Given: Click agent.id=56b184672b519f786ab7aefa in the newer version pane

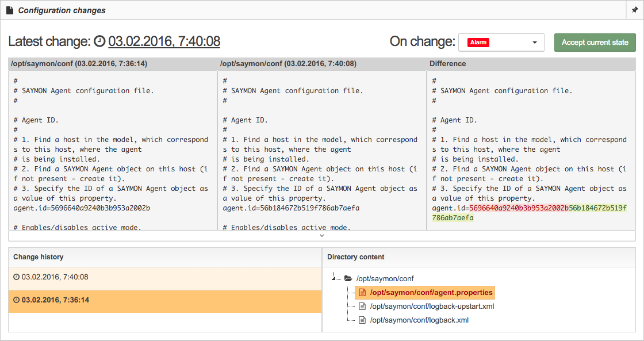Looking at the screenshot, I should point(291,208).
